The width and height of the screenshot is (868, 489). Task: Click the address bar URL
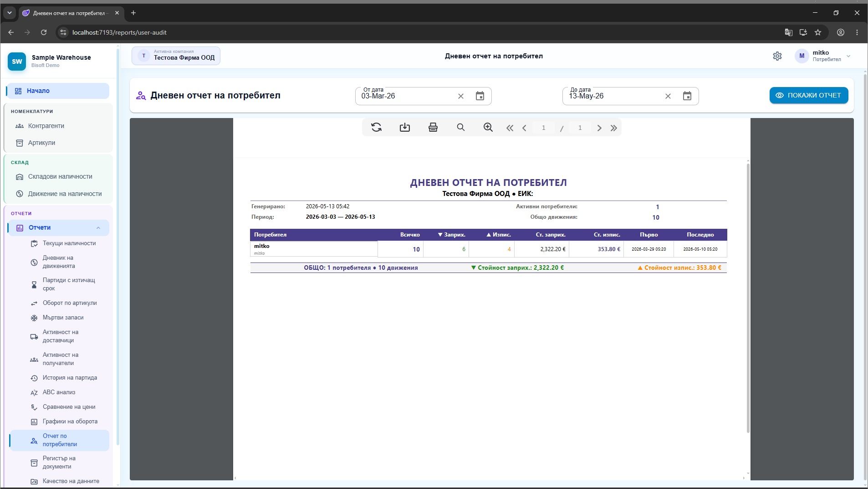(119, 32)
